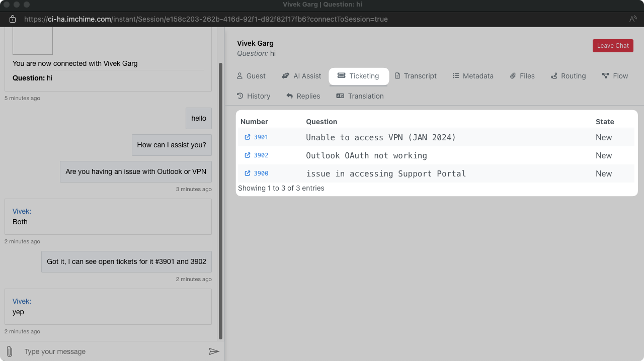This screenshot has width=644, height=361.
Task: Open external link icon for ticket 3901
Action: point(248,137)
